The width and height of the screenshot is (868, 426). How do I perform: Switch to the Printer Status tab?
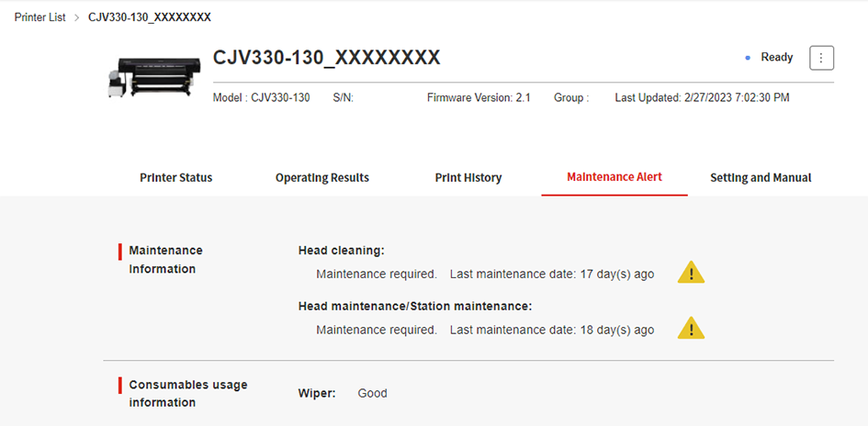click(175, 178)
